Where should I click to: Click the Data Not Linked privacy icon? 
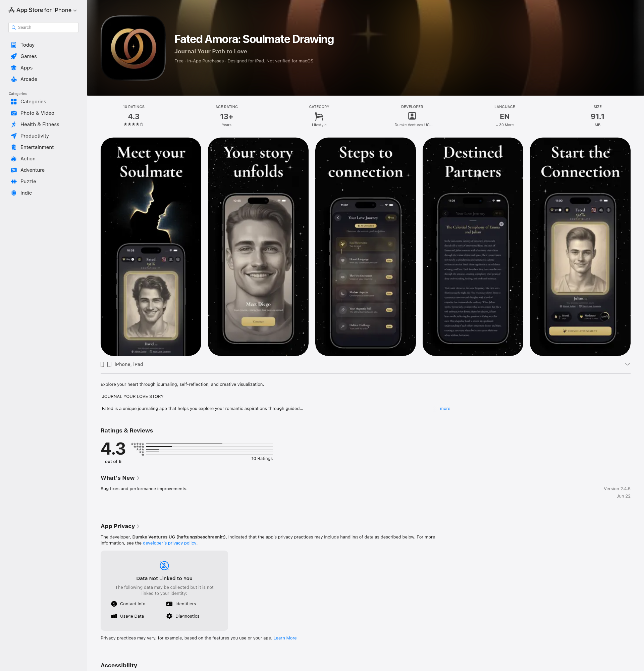[x=164, y=566]
